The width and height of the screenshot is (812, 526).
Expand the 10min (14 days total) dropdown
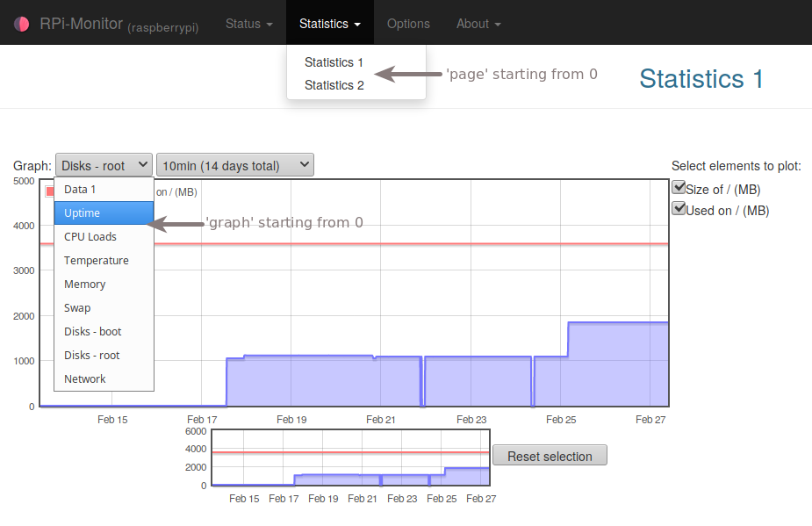click(235, 165)
